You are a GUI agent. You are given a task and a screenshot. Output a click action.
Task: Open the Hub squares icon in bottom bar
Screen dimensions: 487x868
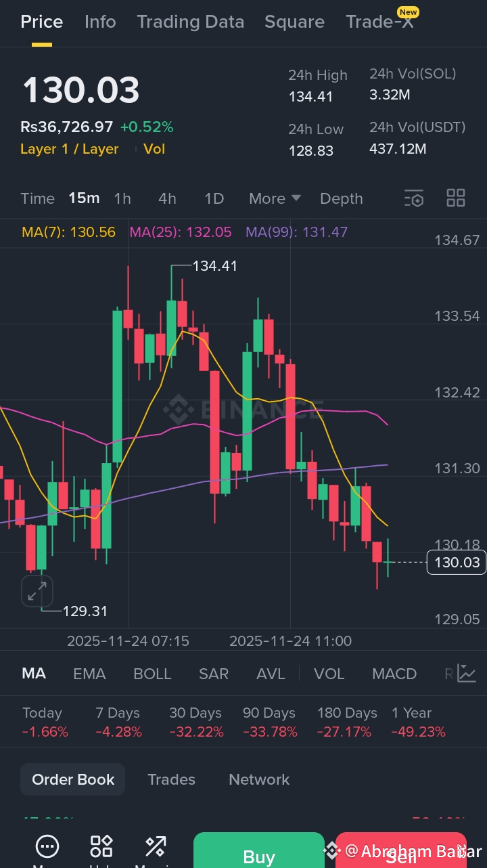[101, 846]
